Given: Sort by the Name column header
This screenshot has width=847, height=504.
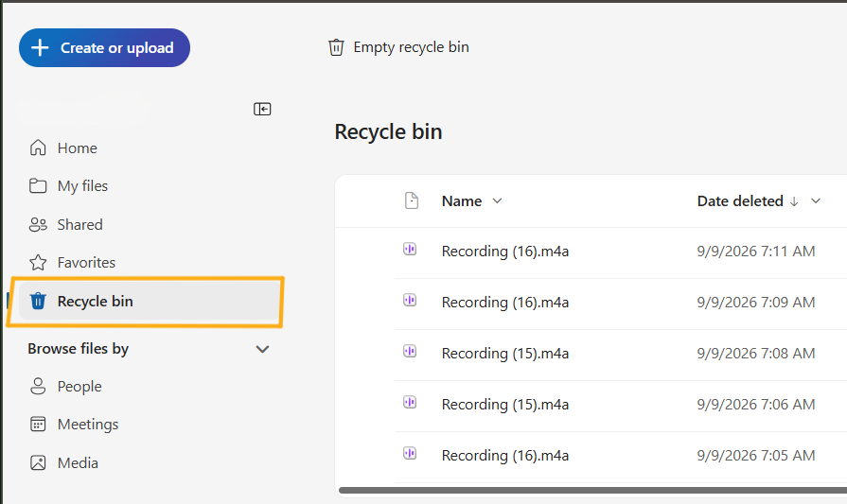Looking at the screenshot, I should click(x=462, y=201).
